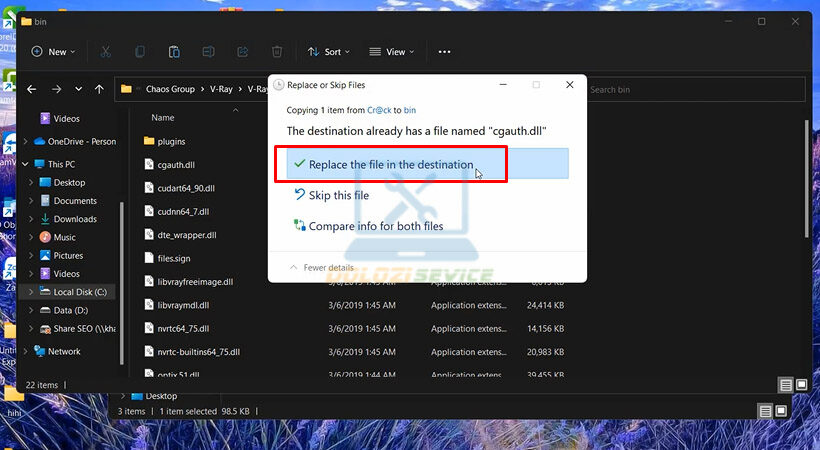Image resolution: width=820 pixels, height=450 pixels.
Task: Click Replace the file in the destination
Action: 390,164
